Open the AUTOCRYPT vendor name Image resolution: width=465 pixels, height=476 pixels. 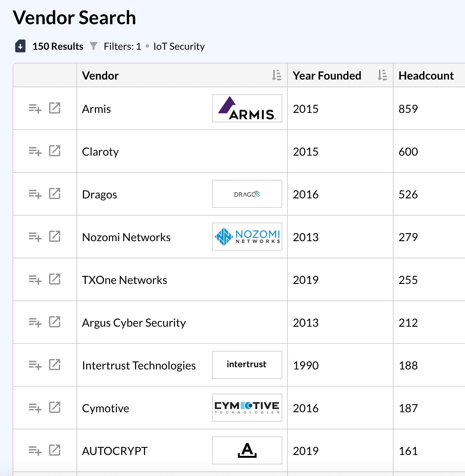(x=115, y=451)
